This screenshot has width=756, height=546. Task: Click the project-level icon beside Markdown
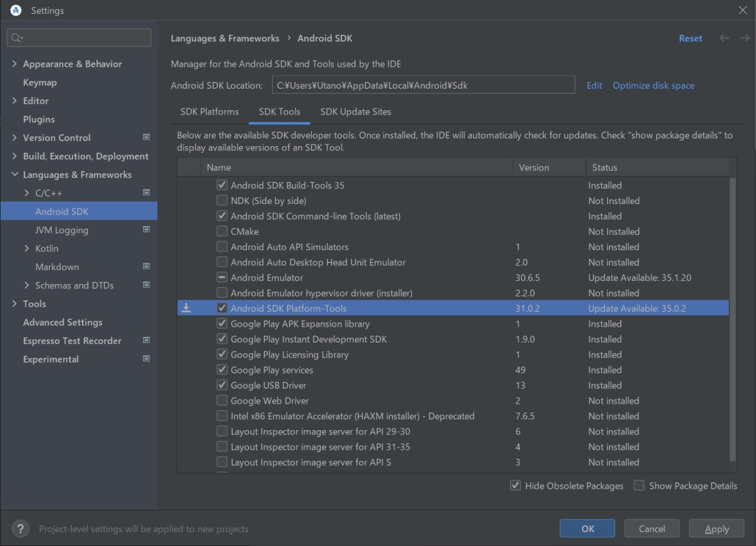pos(146,266)
